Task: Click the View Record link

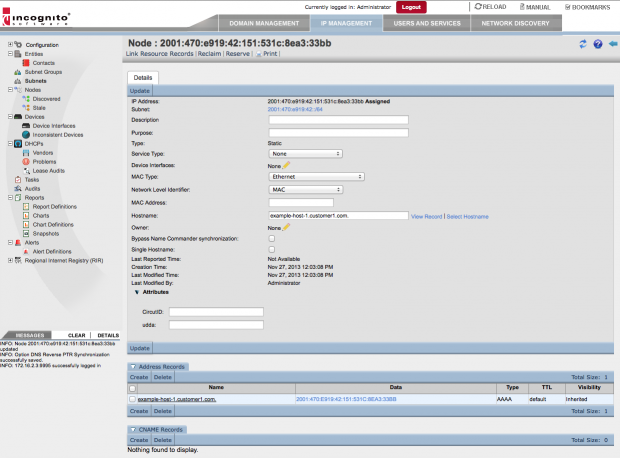Action: 427,216
